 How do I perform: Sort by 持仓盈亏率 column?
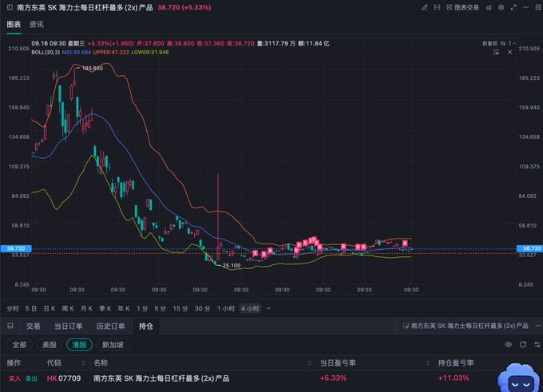click(x=456, y=363)
